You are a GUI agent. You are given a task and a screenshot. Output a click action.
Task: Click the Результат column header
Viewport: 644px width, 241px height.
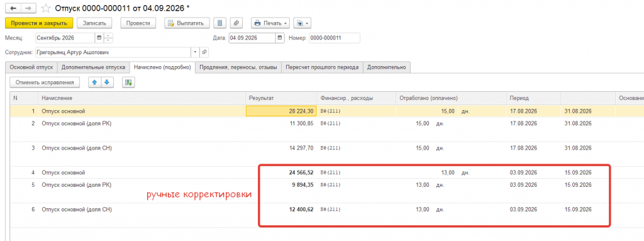tap(281, 98)
